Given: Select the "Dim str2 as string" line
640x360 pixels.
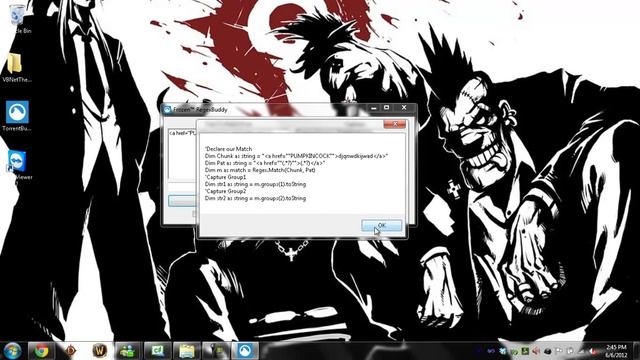Looking at the screenshot, I should coord(256,198).
